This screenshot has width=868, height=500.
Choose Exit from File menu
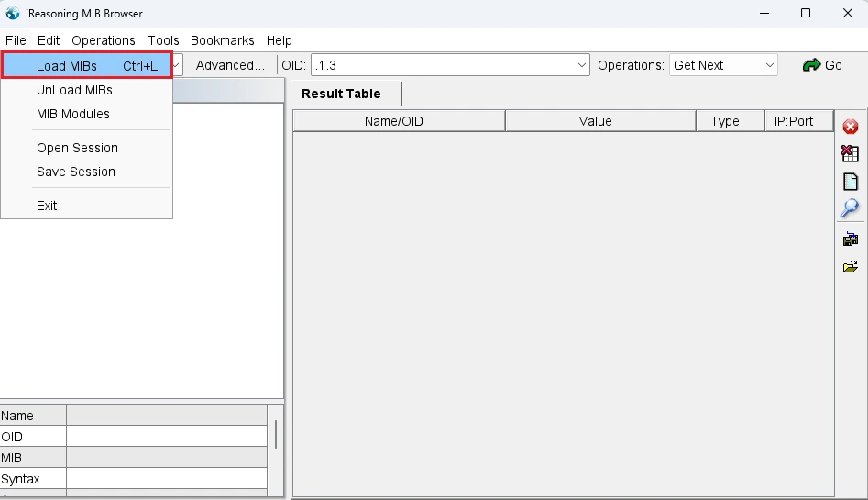click(x=87, y=206)
